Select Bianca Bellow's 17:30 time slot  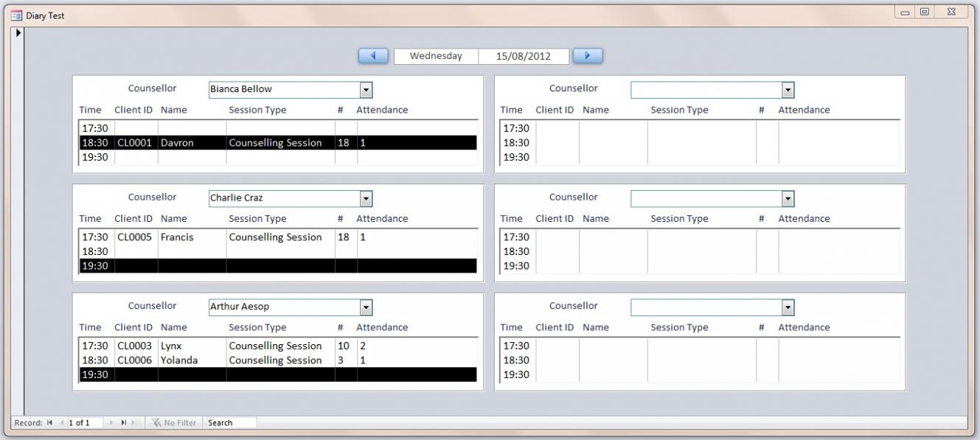[x=278, y=128]
